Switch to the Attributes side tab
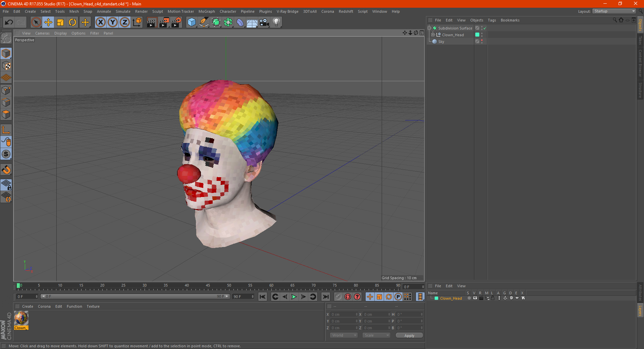The width and height of the screenshot is (644, 349). (x=640, y=292)
